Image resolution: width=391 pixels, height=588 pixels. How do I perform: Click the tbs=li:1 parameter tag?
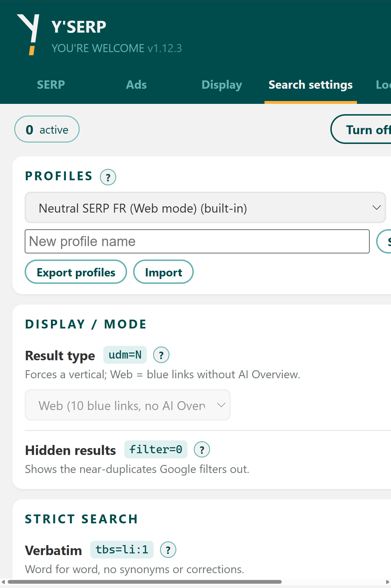(122, 549)
